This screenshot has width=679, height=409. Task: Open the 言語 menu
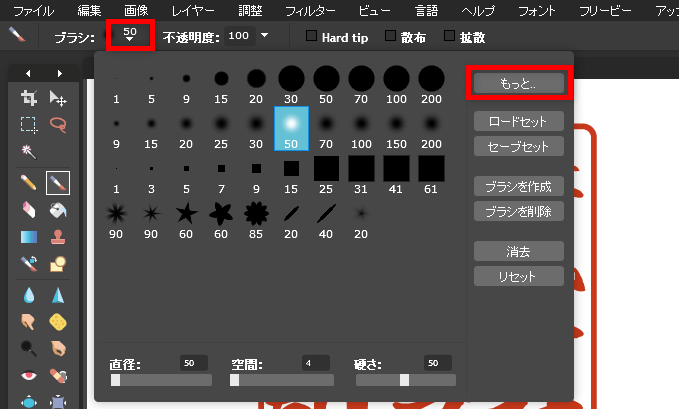[427, 10]
